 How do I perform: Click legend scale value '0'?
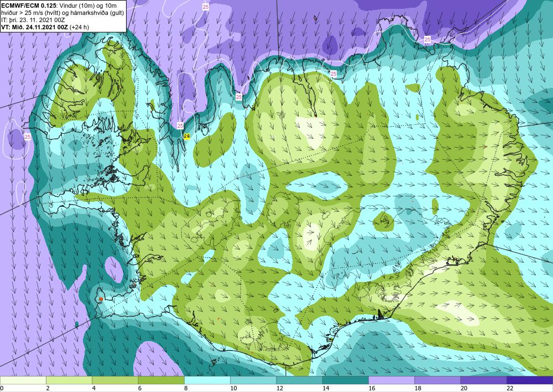2,388
